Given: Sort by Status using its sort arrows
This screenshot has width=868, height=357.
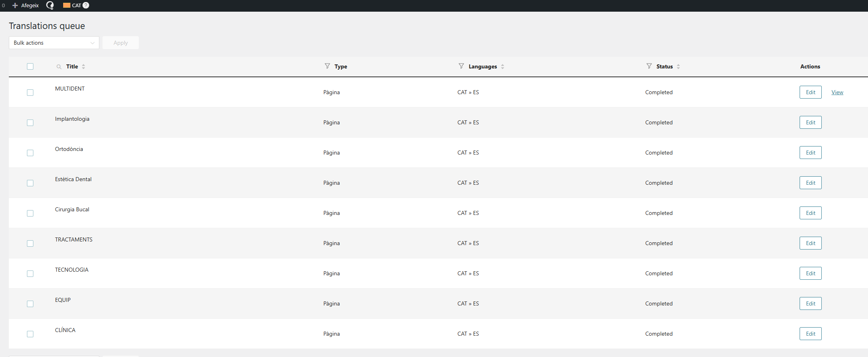Looking at the screenshot, I should [x=679, y=66].
